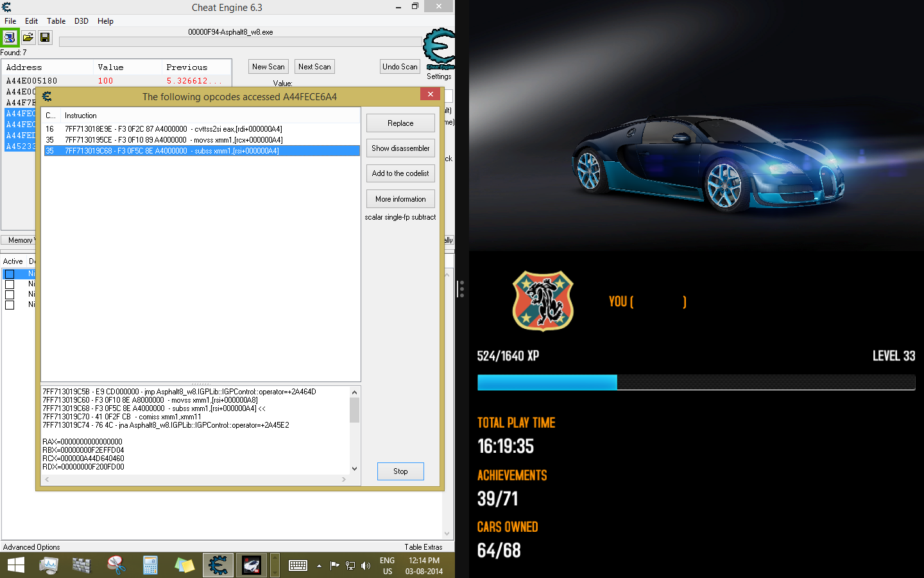Click the scan progress bar below the process name
Screen dimensions: 924x578
[240, 41]
